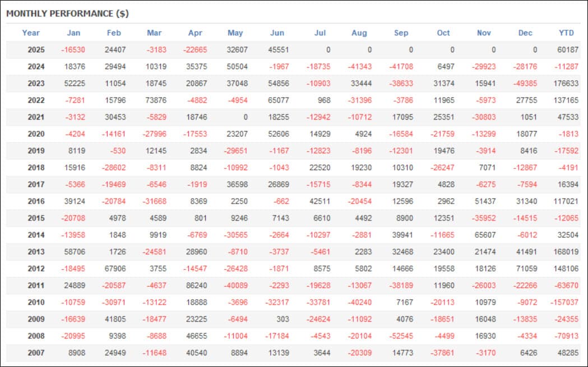Select the 2017 year row label
The image size is (588, 367).
(x=36, y=184)
